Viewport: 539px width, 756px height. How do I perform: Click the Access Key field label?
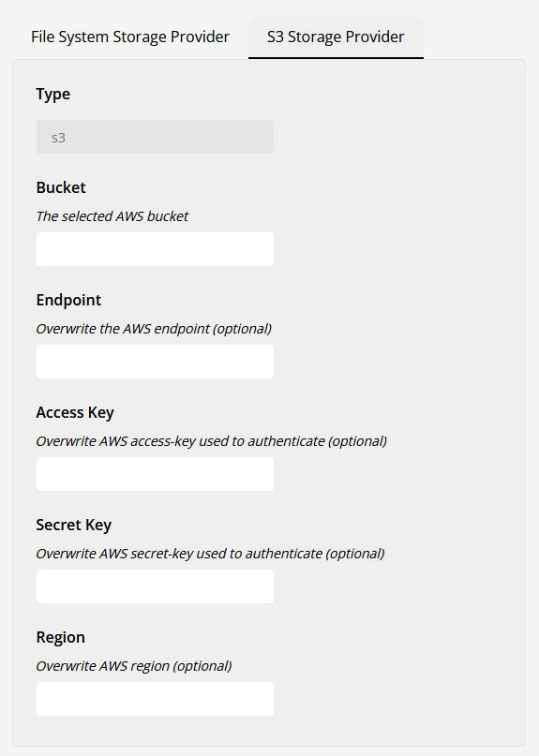[x=75, y=413]
